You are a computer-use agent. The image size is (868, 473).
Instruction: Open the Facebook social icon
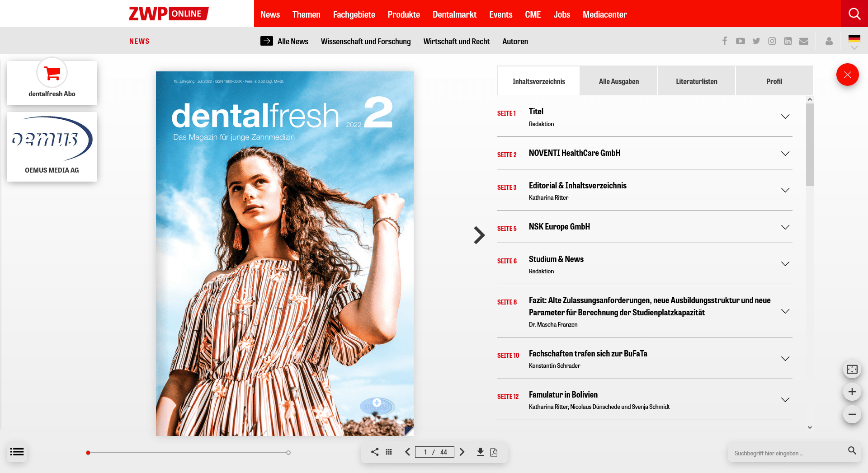point(725,41)
